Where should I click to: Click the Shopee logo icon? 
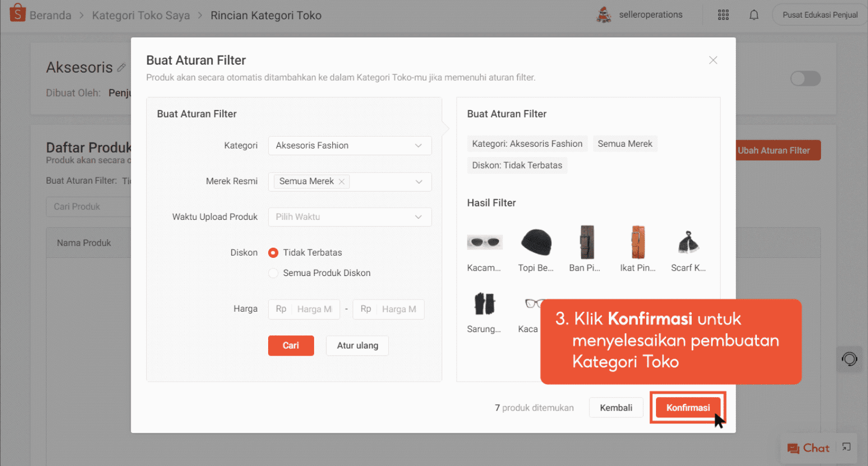click(x=17, y=13)
